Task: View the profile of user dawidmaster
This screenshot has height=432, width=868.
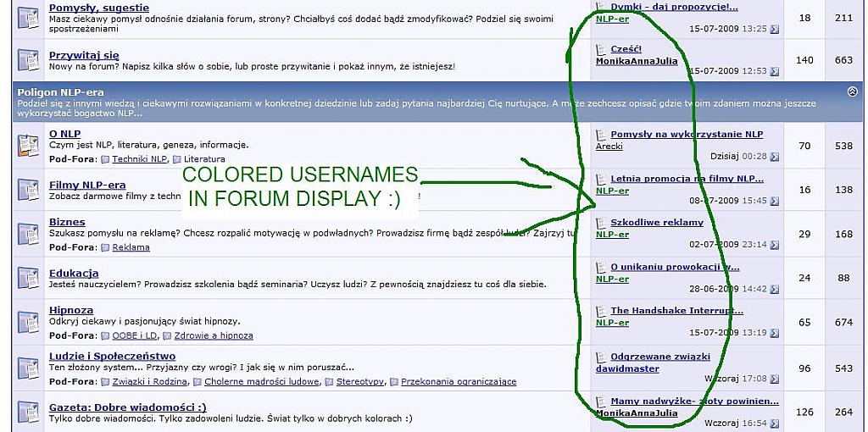Action: coord(627,368)
